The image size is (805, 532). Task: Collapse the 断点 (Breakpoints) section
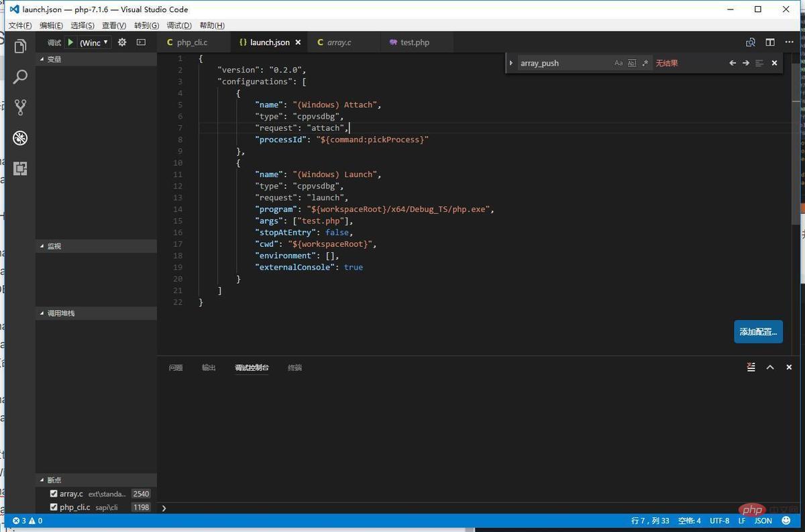[x=96, y=480]
